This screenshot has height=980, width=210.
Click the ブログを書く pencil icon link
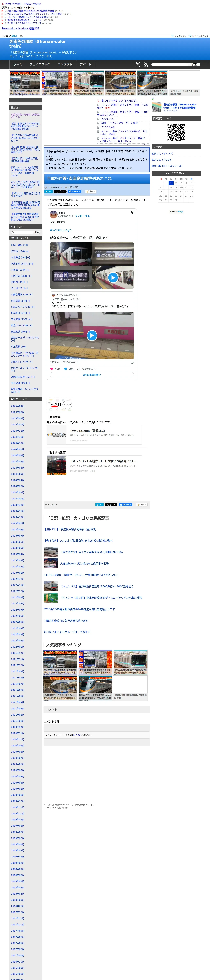[178, 36]
